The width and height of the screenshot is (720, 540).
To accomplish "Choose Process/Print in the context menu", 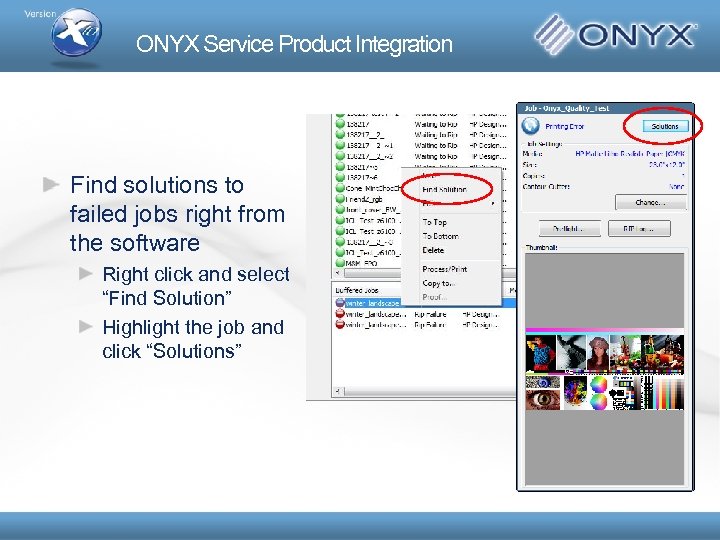I will click(444, 269).
